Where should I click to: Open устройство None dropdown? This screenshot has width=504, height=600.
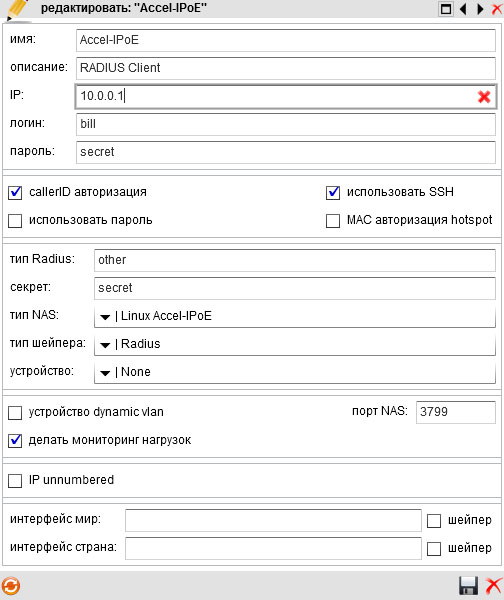pyautogui.click(x=295, y=372)
